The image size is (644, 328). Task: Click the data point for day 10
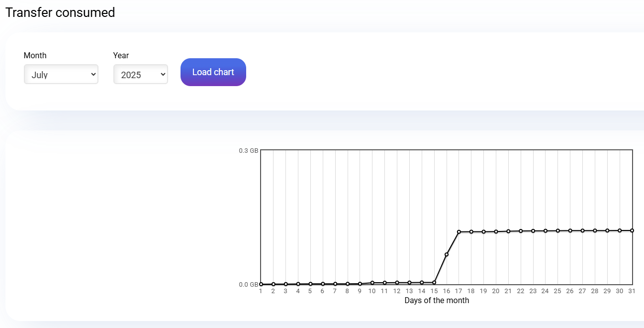[x=372, y=283]
